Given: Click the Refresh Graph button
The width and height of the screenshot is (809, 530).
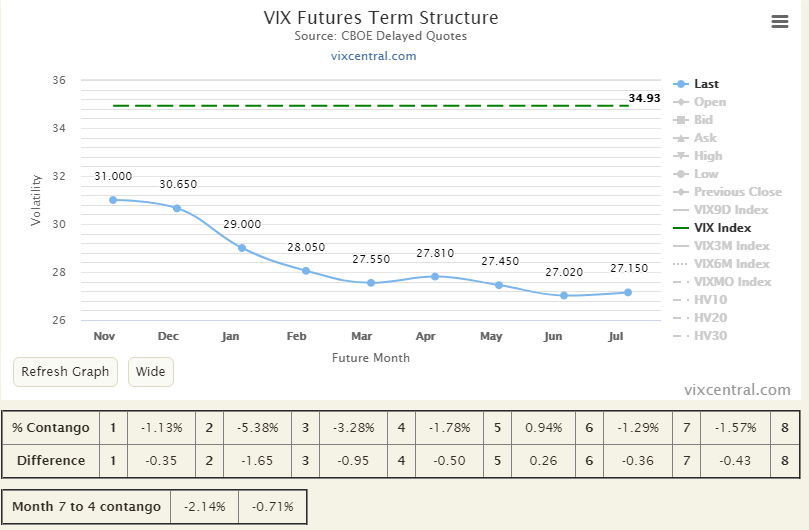Looking at the screenshot, I should click(x=65, y=372).
